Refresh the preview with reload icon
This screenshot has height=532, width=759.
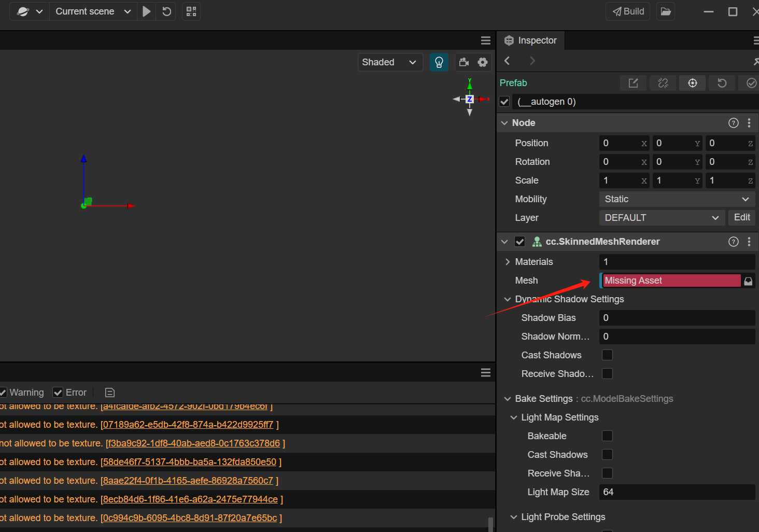click(167, 11)
